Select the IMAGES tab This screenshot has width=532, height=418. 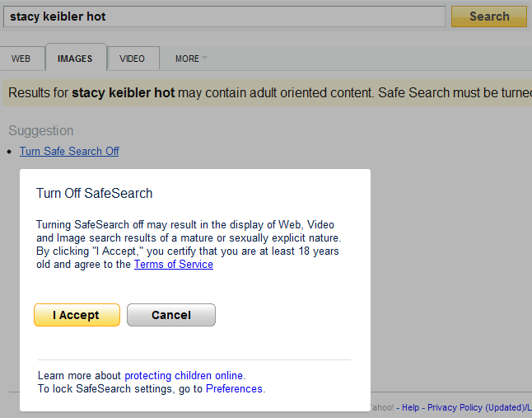click(75, 59)
